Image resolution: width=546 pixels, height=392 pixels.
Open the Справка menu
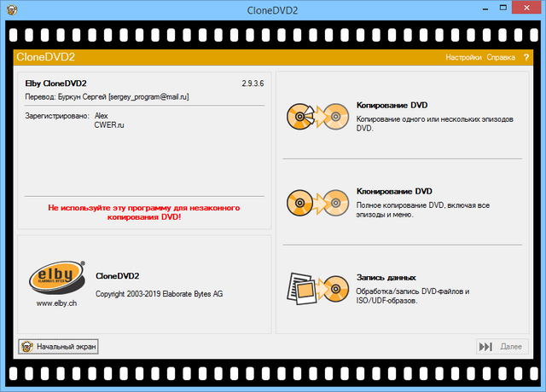click(501, 57)
